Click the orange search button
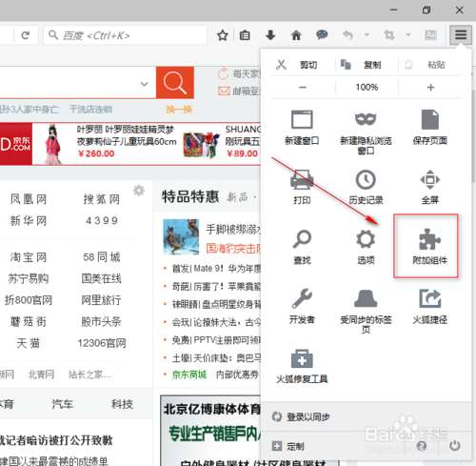This screenshot has height=466, width=476. [175, 83]
